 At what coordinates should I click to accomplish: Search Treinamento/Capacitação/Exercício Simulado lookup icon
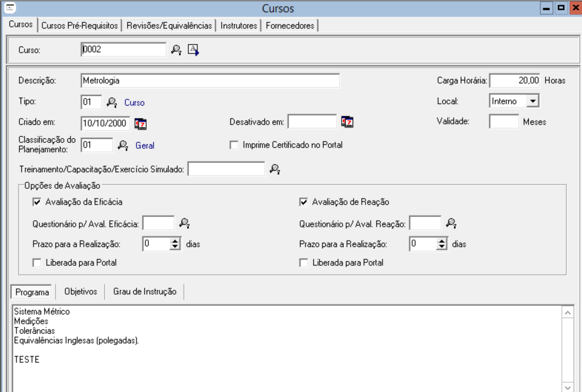tap(275, 169)
